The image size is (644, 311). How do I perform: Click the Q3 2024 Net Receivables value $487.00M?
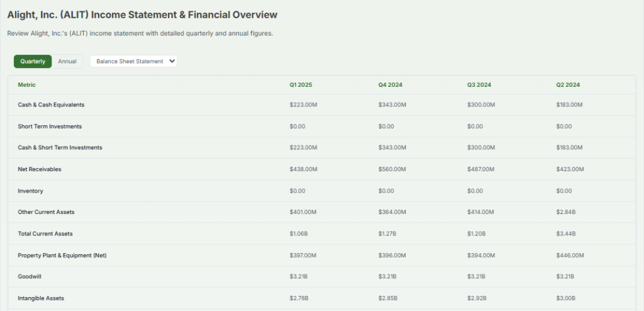(481, 169)
